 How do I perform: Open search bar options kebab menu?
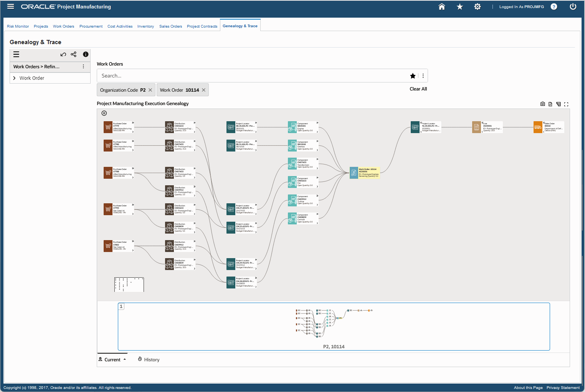point(423,76)
